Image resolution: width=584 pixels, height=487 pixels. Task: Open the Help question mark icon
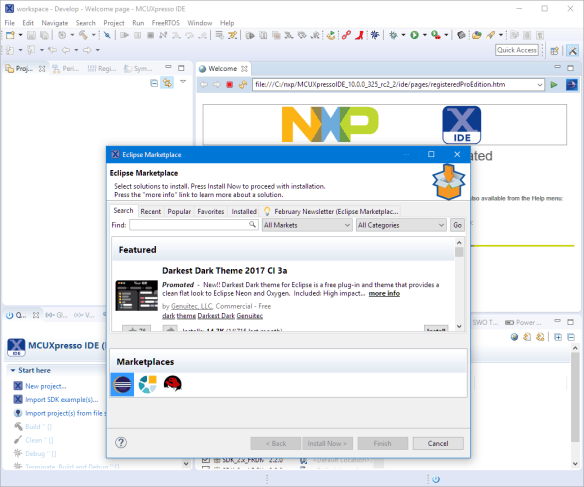121,443
